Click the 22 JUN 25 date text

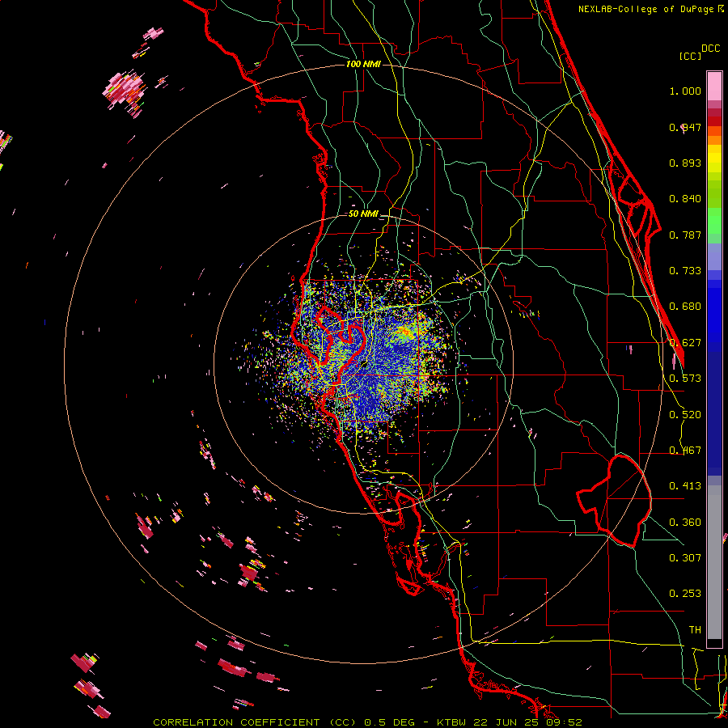coord(505,722)
